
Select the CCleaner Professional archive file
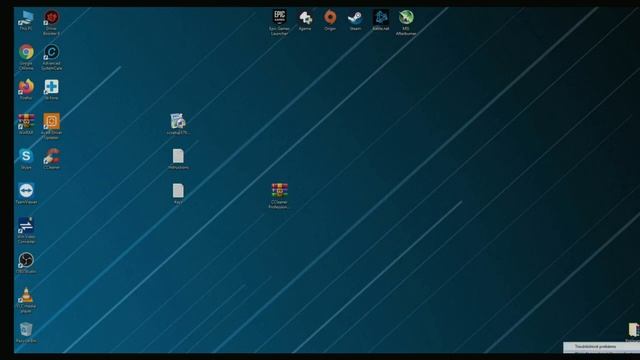pyautogui.click(x=280, y=196)
